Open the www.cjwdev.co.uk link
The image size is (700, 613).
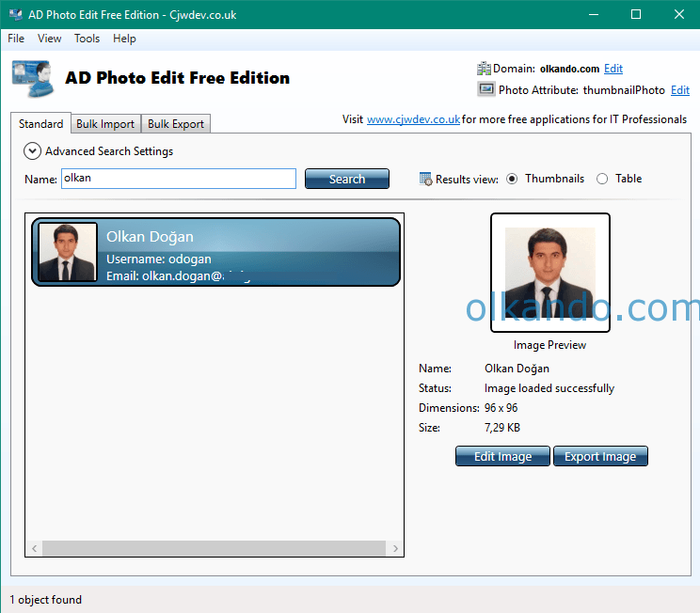(413, 119)
